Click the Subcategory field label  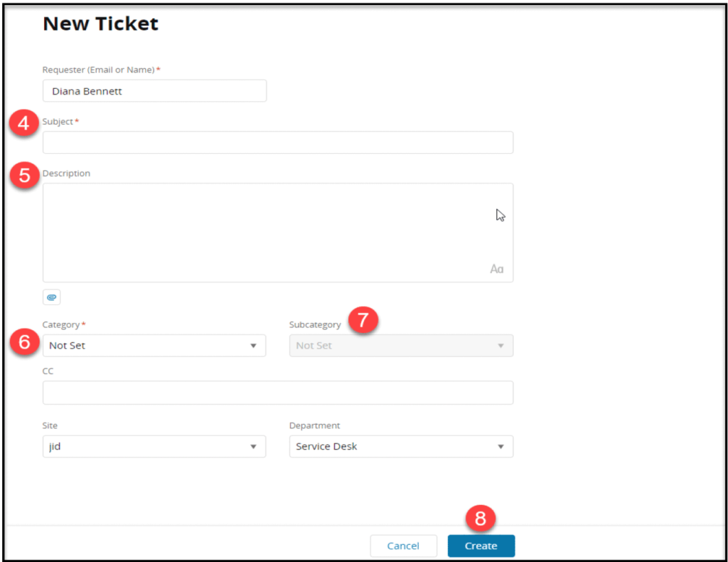coord(315,324)
